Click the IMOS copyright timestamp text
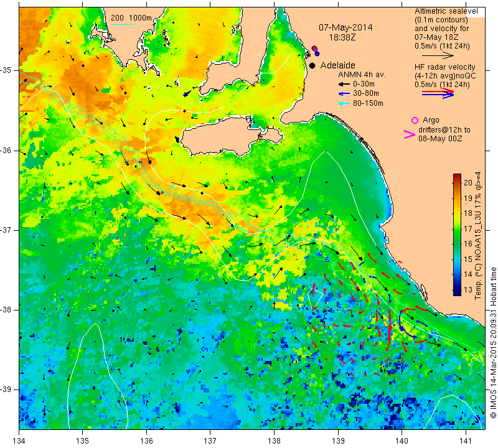 pyautogui.click(x=493, y=343)
